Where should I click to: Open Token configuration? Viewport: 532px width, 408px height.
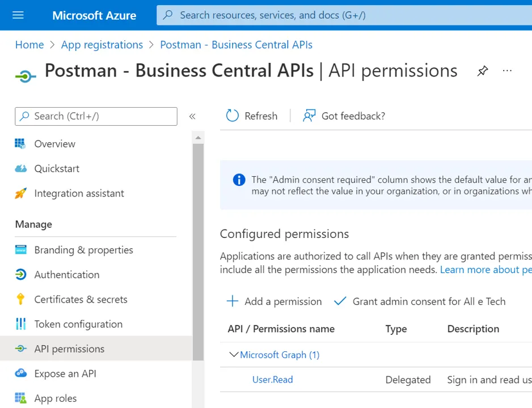(78, 324)
